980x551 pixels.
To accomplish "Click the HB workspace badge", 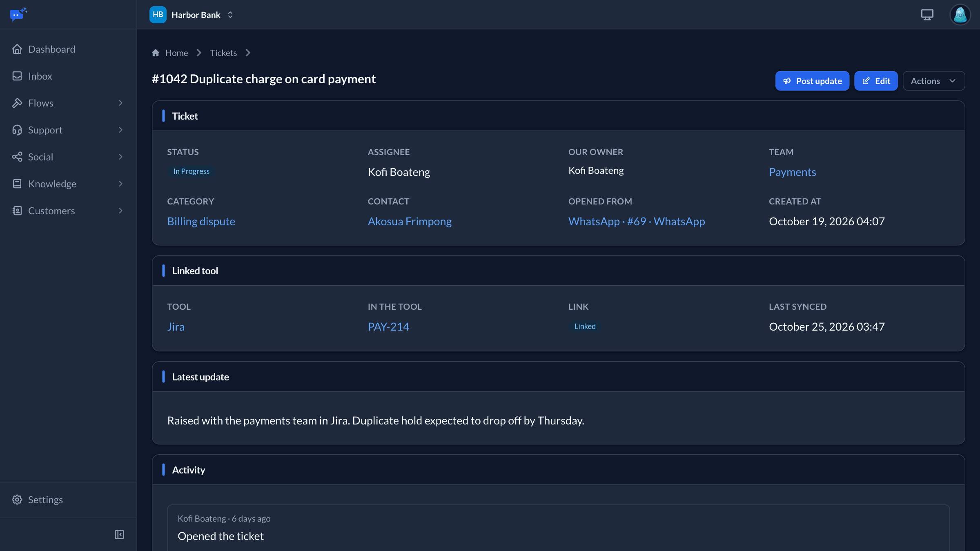I will 158,15.
